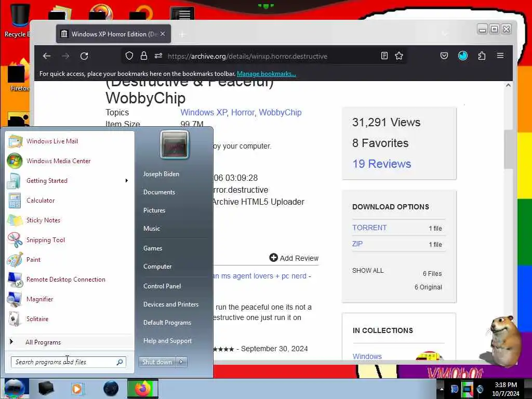This screenshot has height=399, width=532.
Task: Open a new tab with plus button
Action: [182, 34]
